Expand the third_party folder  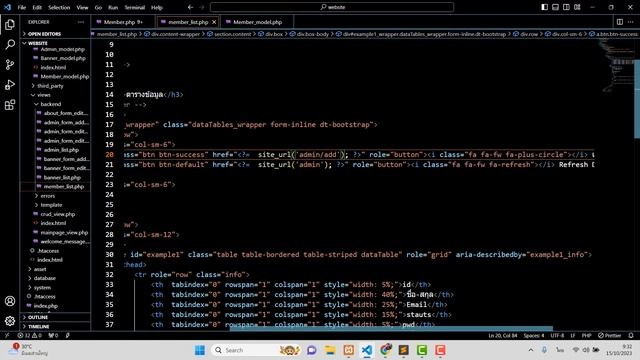(50, 86)
